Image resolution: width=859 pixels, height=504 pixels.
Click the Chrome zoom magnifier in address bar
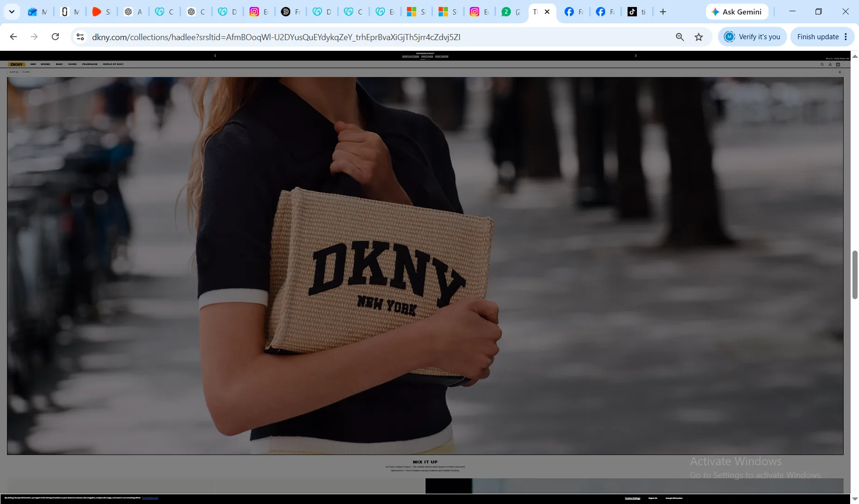click(x=680, y=37)
